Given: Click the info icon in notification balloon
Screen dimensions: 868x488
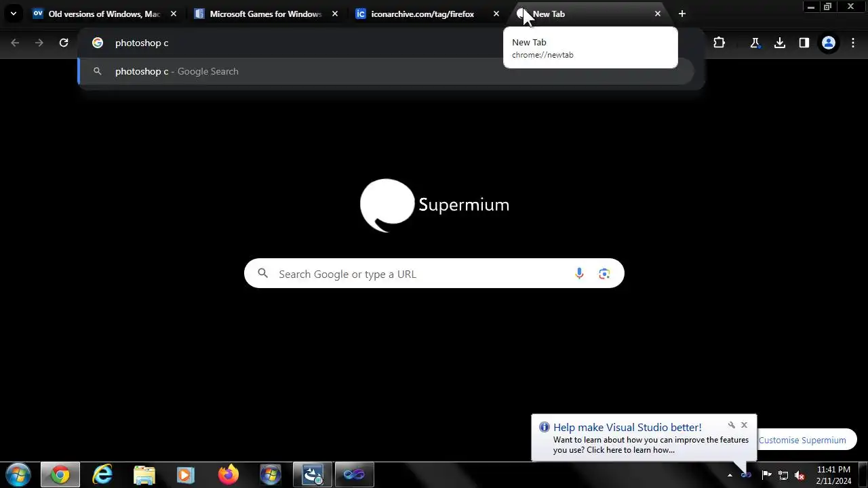Looking at the screenshot, I should 544,427.
